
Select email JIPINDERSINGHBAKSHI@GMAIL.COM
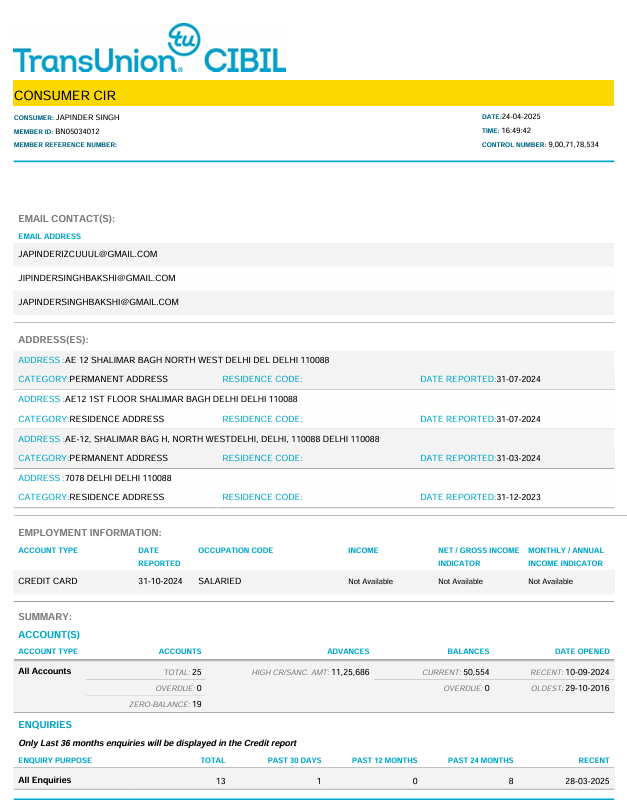click(x=97, y=278)
